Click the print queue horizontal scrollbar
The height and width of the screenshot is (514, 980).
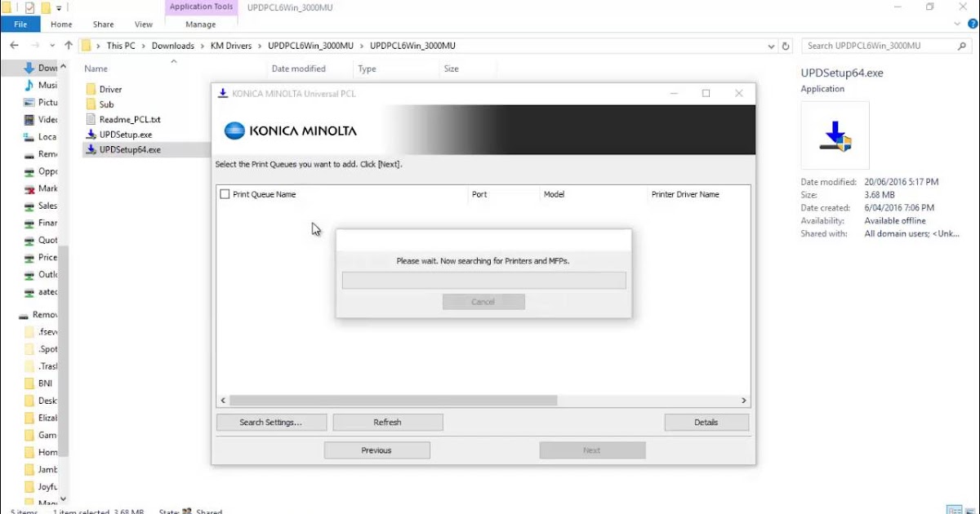pyautogui.click(x=394, y=401)
